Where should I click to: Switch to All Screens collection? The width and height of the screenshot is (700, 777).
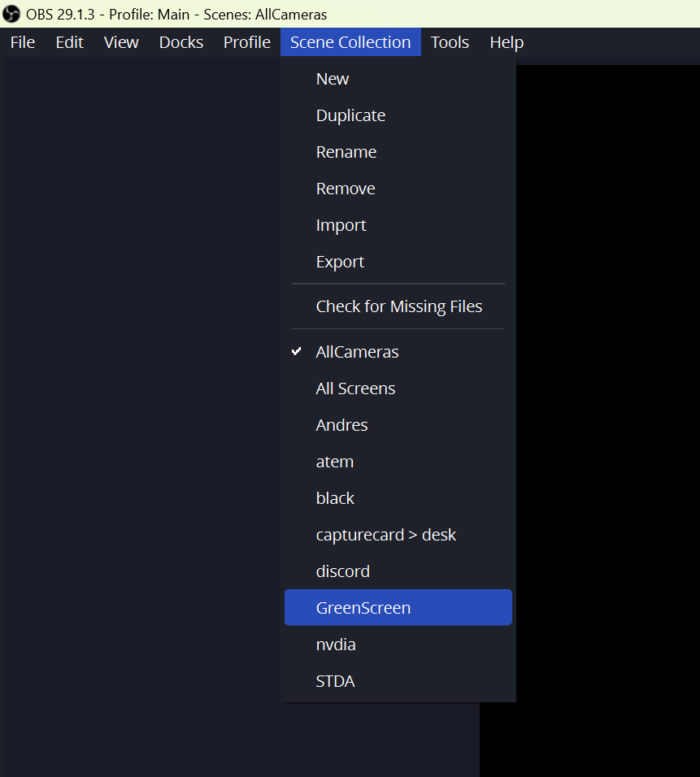tap(398, 388)
